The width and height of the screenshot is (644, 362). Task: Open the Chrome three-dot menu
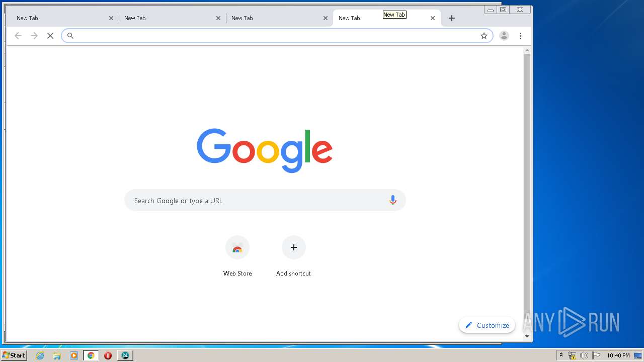(520, 36)
